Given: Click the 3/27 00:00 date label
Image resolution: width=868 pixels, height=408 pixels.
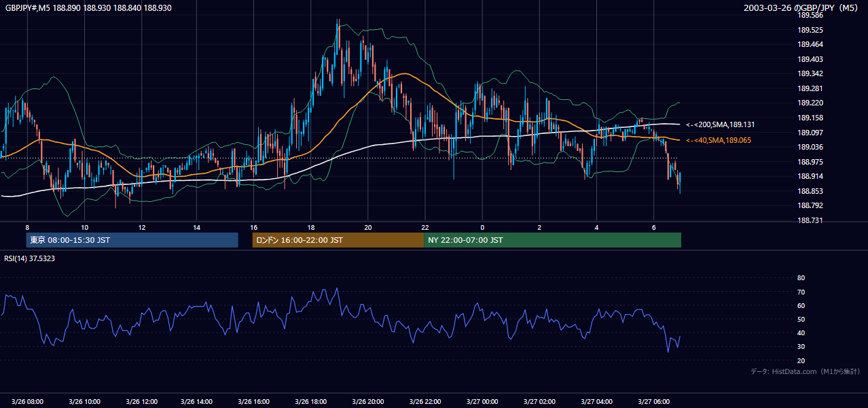Looking at the screenshot, I should point(484,402).
